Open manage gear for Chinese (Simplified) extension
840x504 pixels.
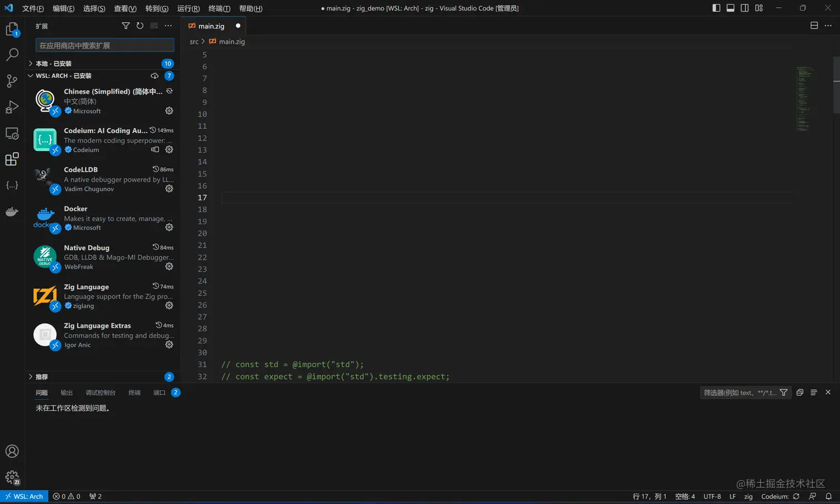(x=169, y=111)
